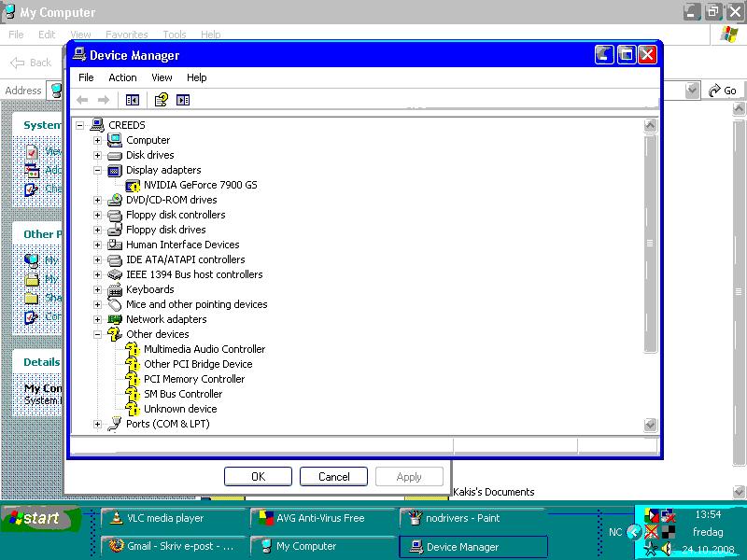Open the Device Manager File menu

coord(86,77)
